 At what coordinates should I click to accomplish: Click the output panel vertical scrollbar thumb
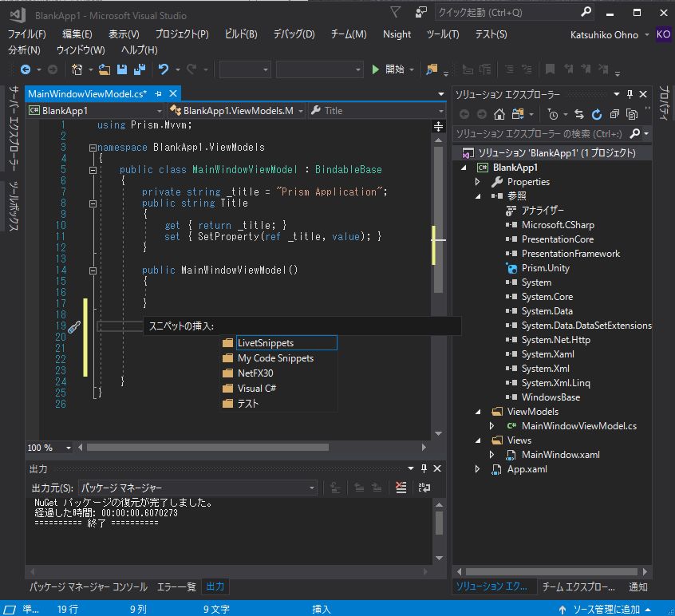pos(439,523)
